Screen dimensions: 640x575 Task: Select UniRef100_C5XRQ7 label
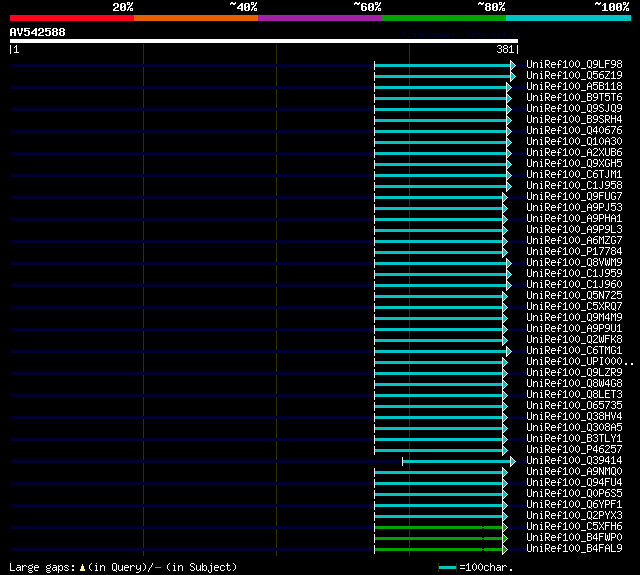574,307
